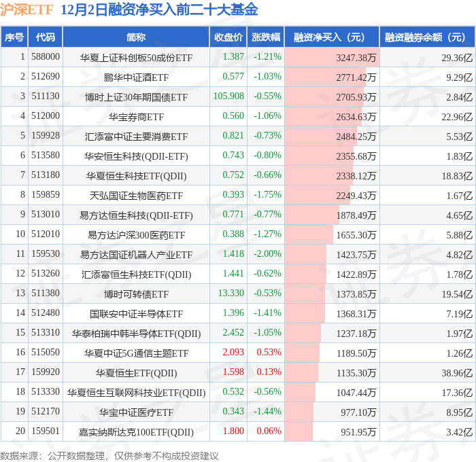The height and width of the screenshot is (462, 476).
Task: Click the 代码 column header
Action: tap(46, 37)
